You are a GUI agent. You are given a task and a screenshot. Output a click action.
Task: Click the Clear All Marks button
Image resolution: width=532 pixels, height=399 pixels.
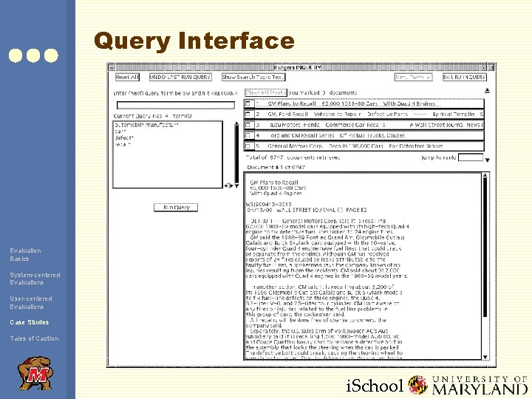(266, 92)
